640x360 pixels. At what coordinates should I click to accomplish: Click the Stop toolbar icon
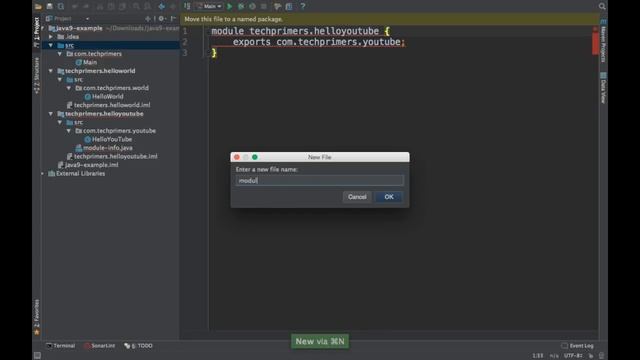(264, 6)
